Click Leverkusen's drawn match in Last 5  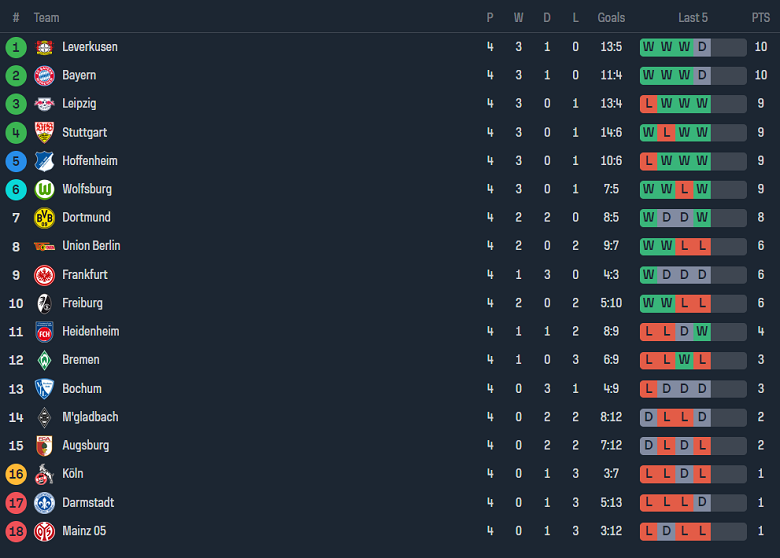point(702,47)
